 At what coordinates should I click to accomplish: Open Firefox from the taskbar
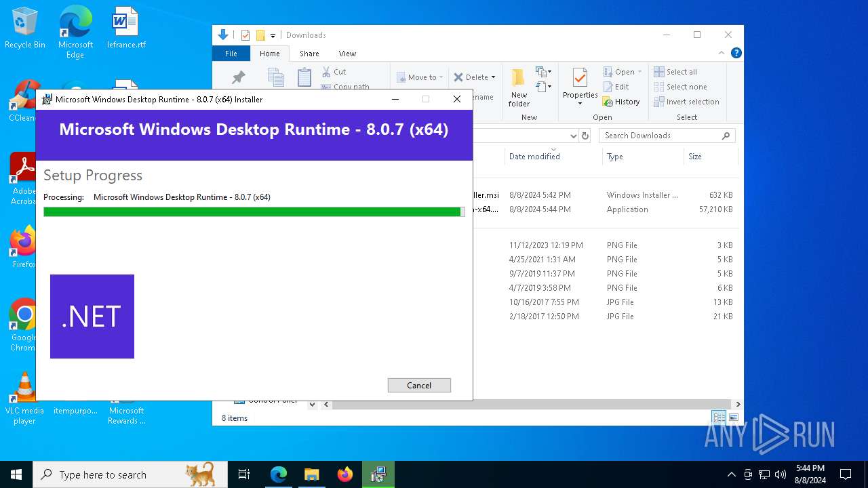coord(345,474)
